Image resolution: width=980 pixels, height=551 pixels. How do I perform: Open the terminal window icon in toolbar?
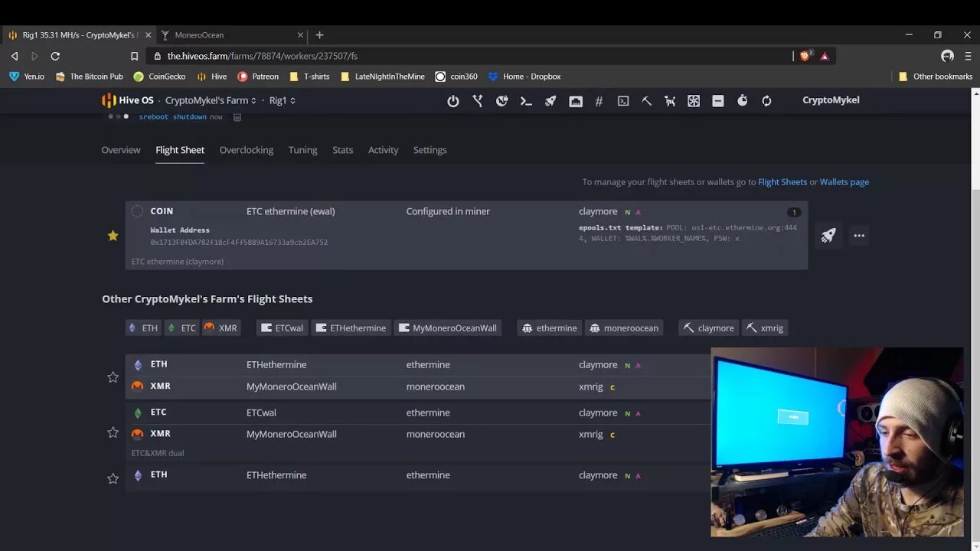pos(623,100)
